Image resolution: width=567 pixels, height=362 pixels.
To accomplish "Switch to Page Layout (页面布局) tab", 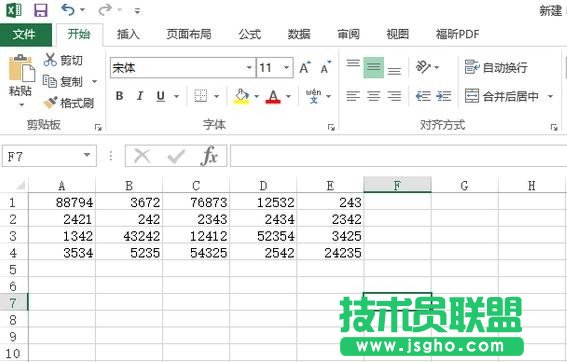I will coord(189,34).
